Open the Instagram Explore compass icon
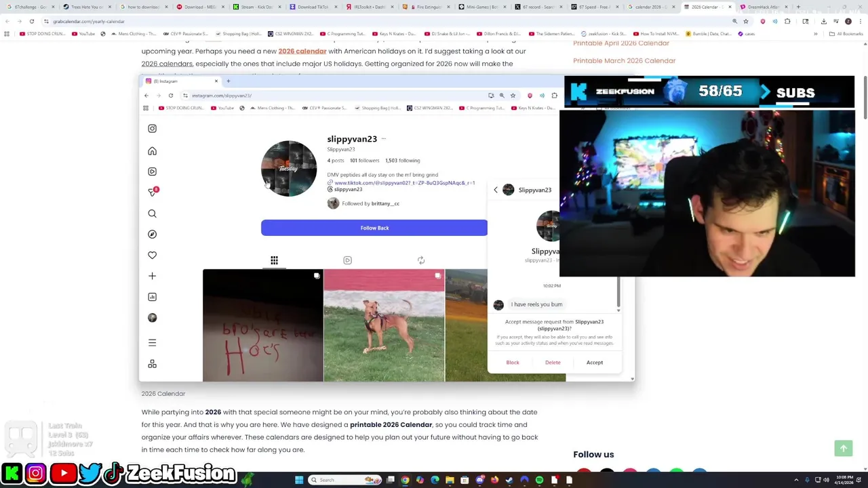 tap(152, 234)
